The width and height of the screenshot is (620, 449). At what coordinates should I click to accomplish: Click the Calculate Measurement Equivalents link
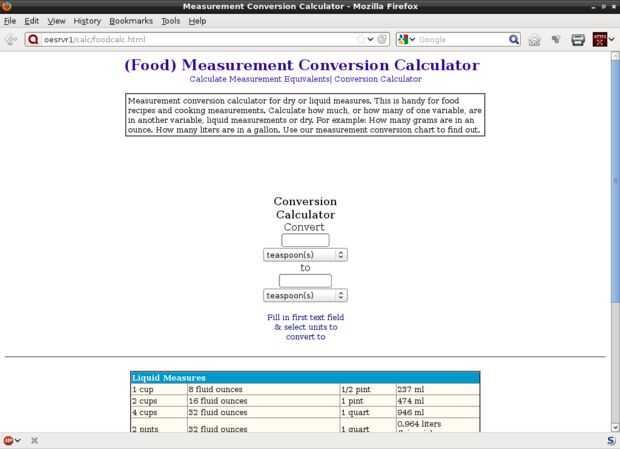point(259,79)
